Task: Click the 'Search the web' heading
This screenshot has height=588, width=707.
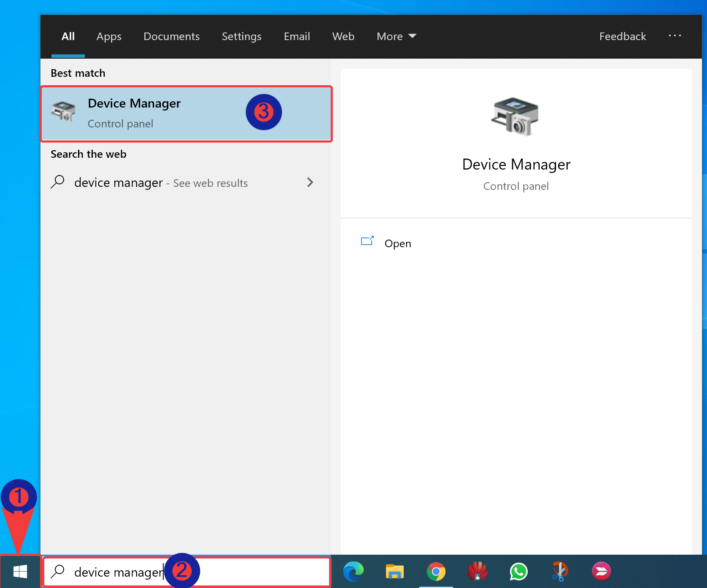Action: tap(89, 154)
